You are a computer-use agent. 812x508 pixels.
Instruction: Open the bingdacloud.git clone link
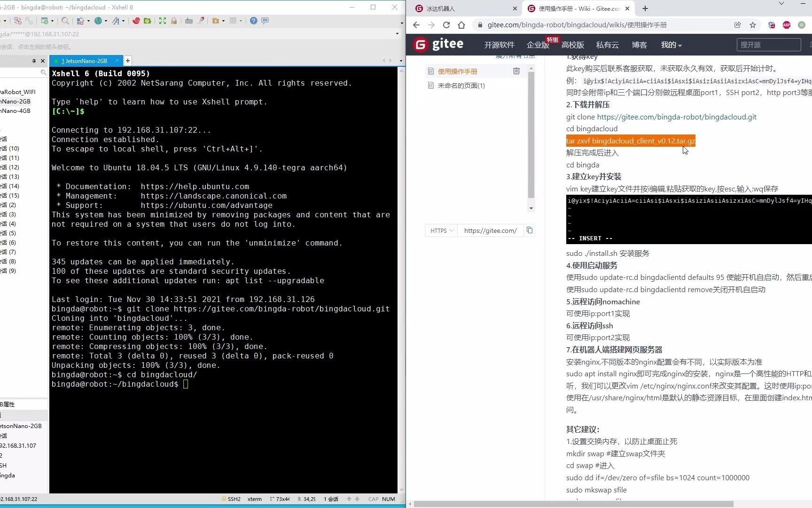677,117
